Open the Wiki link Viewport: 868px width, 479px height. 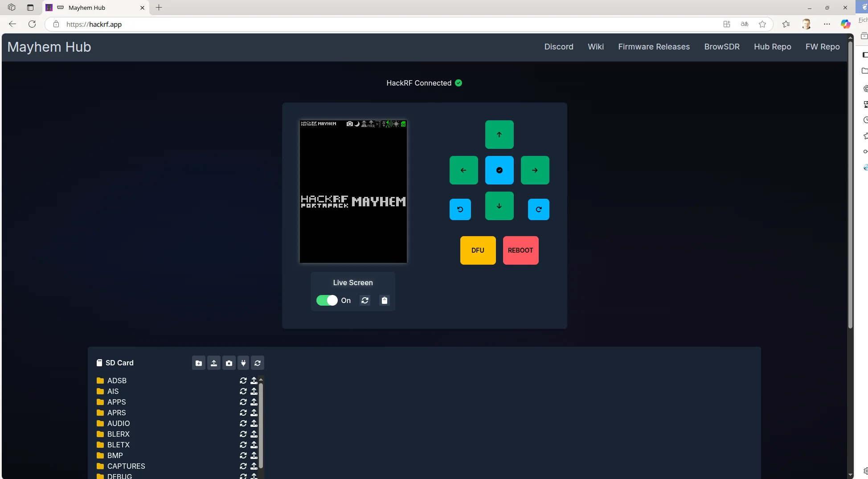[596, 47]
